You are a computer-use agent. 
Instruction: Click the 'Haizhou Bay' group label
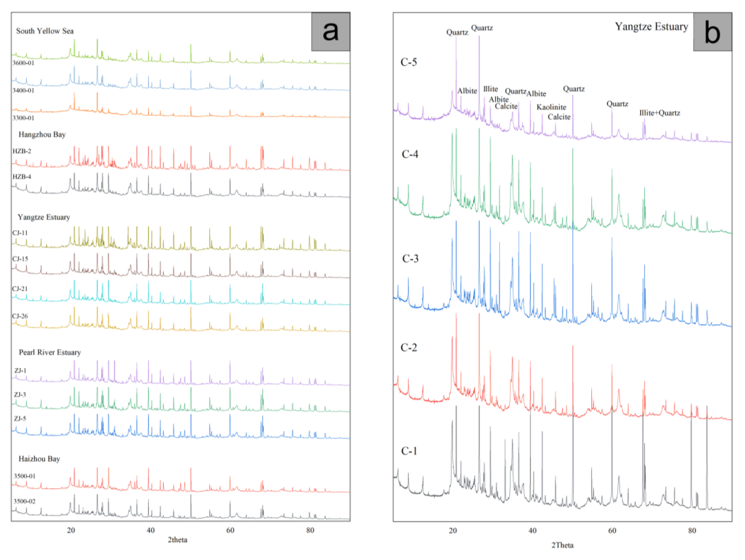click(39, 459)
